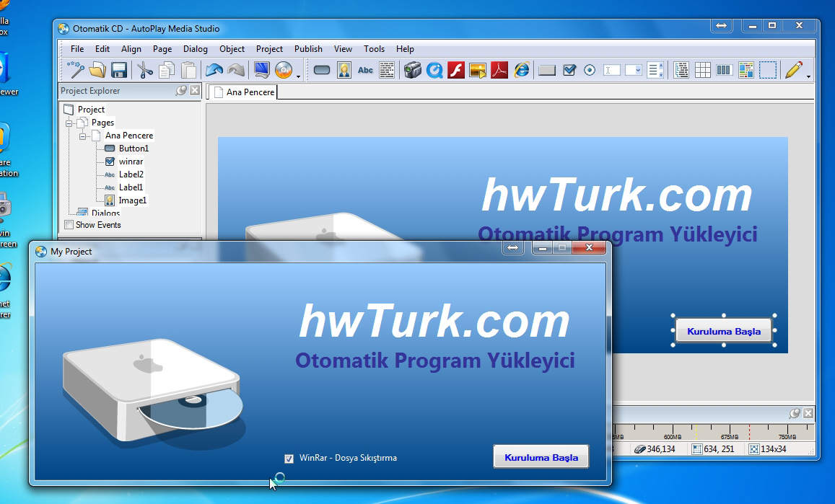The width and height of the screenshot is (835, 504).
Task: Collapse the Pages tree node
Action: pyautogui.click(x=69, y=123)
